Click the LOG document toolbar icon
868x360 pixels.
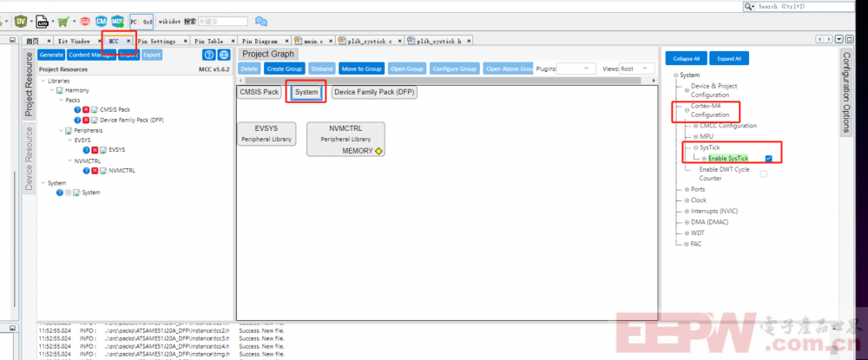[x=43, y=22]
